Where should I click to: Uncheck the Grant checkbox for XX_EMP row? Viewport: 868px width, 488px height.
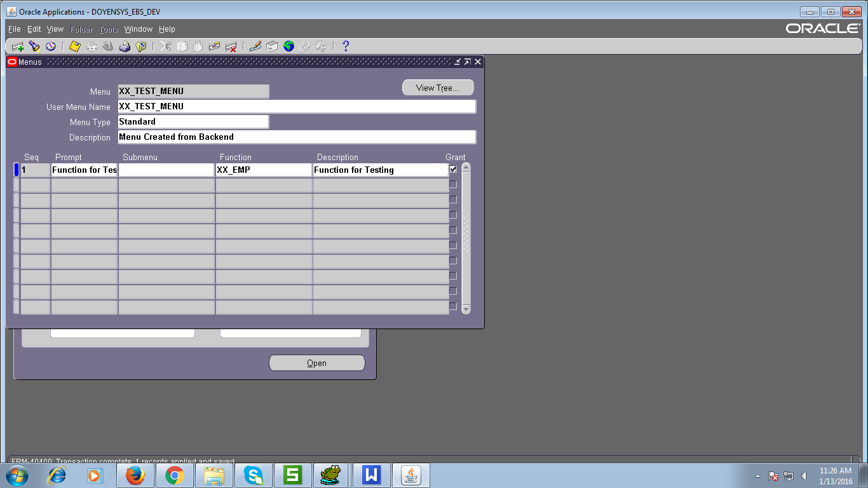coord(453,168)
